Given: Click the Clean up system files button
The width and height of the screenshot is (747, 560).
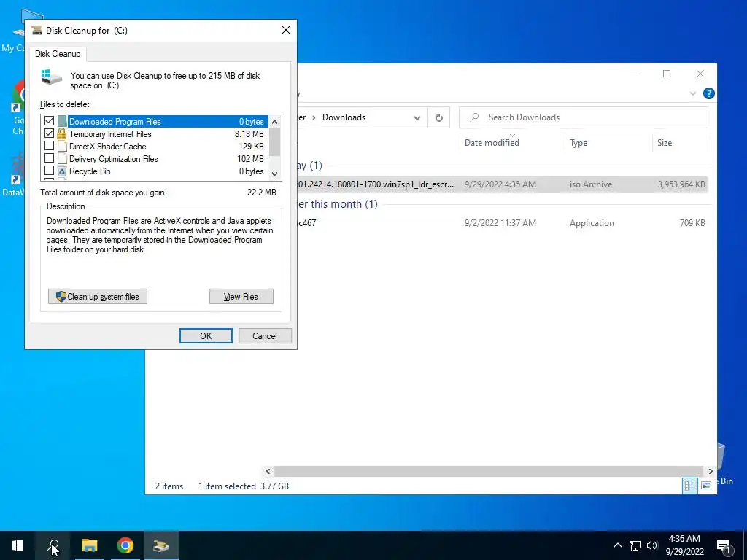Looking at the screenshot, I should [x=98, y=296].
